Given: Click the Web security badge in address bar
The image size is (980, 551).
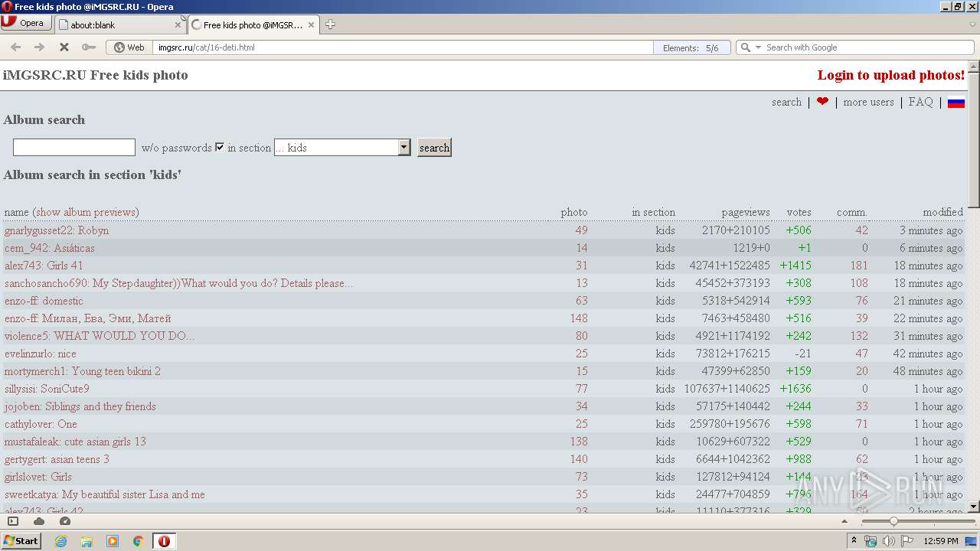Looking at the screenshot, I should [129, 47].
